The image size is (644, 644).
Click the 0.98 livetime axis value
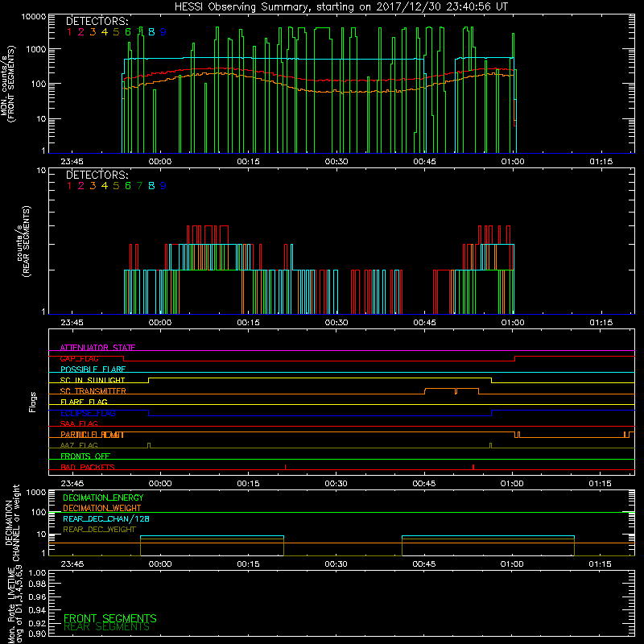37,584
